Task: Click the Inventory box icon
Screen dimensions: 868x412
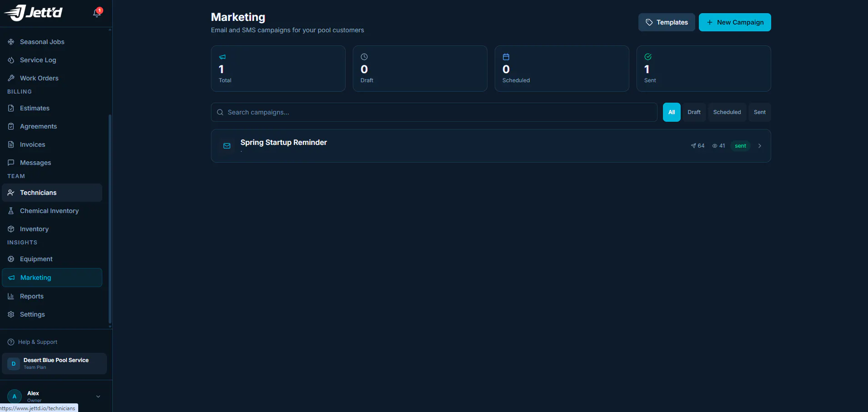Action: (11, 229)
